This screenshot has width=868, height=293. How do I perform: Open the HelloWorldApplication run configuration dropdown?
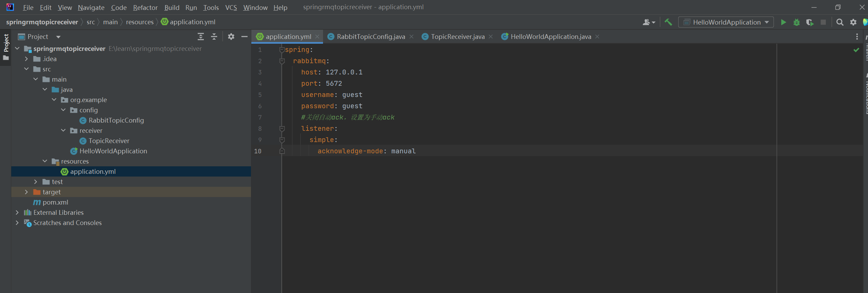pos(726,22)
